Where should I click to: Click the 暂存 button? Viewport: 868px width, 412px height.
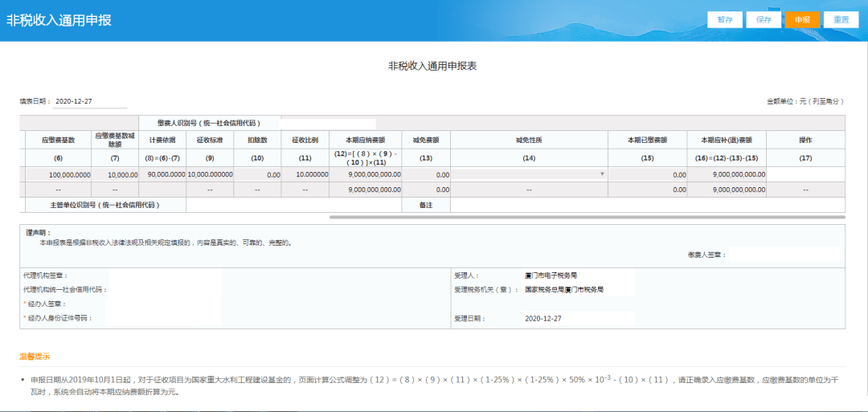click(x=724, y=20)
